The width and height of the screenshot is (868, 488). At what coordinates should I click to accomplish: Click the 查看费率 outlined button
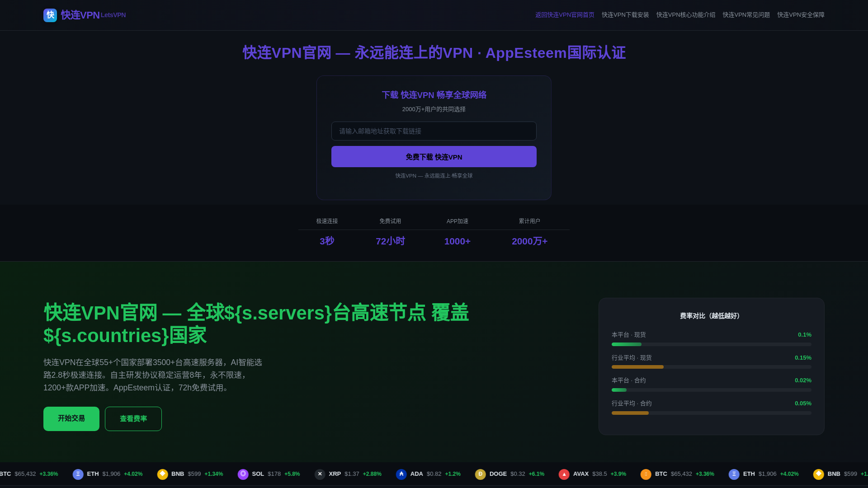tap(133, 419)
